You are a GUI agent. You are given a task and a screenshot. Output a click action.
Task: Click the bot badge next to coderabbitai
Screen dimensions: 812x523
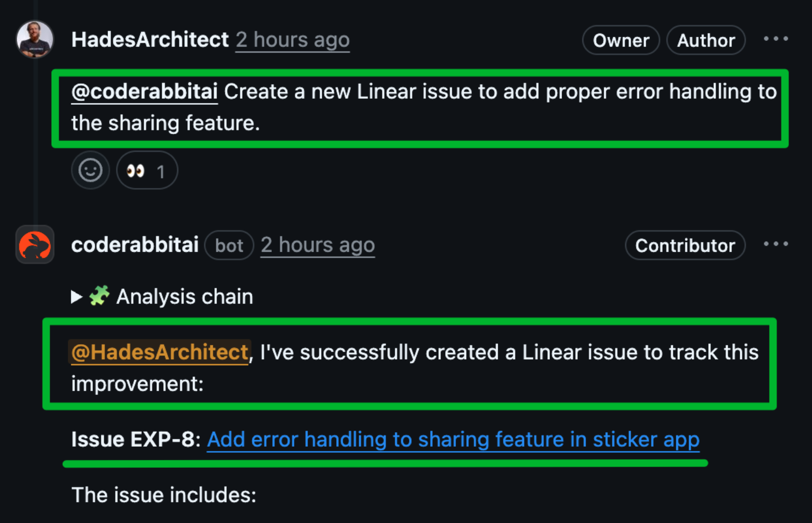click(x=229, y=245)
